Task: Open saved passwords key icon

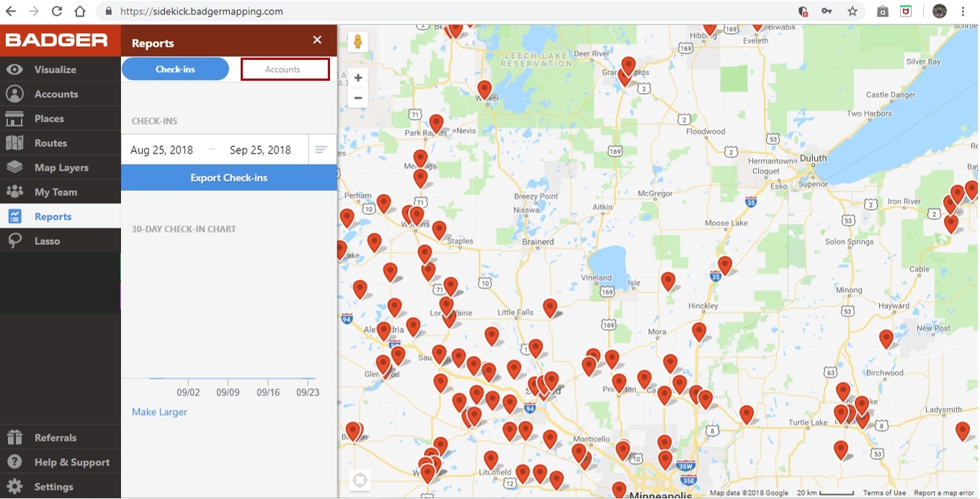Action: [x=827, y=12]
